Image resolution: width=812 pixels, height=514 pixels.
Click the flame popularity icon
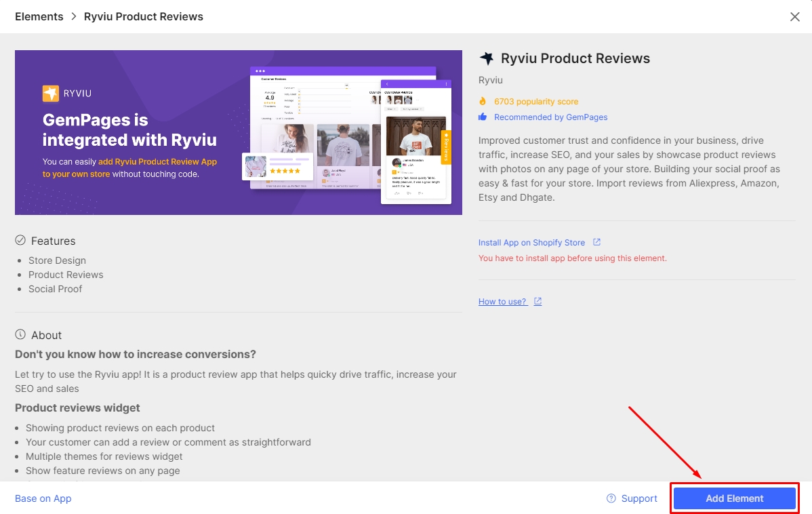483,101
